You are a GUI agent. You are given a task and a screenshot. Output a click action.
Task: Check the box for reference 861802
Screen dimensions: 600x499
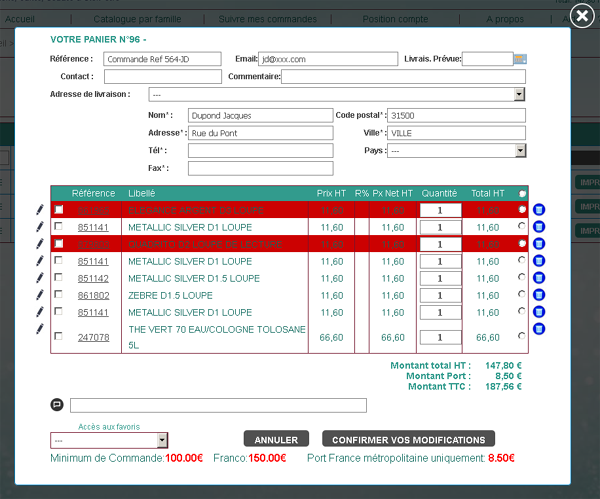click(58, 295)
